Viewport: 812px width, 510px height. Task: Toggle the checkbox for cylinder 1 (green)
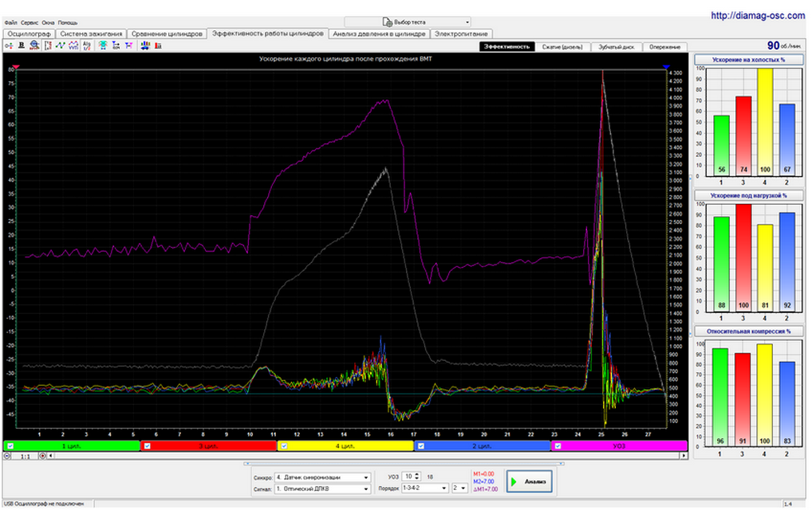(x=10, y=446)
